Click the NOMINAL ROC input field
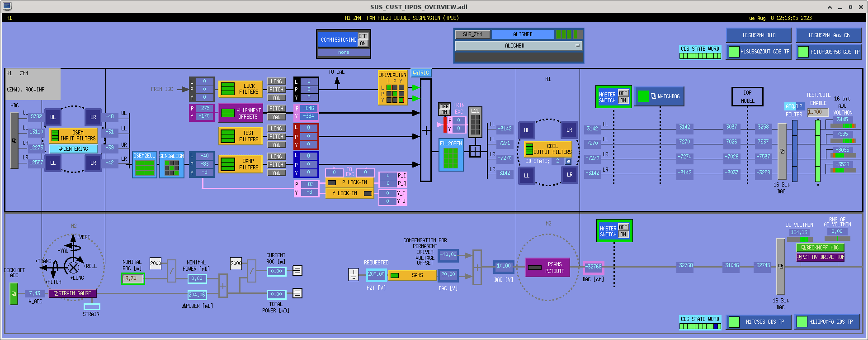The height and width of the screenshot is (340, 868). [x=133, y=278]
